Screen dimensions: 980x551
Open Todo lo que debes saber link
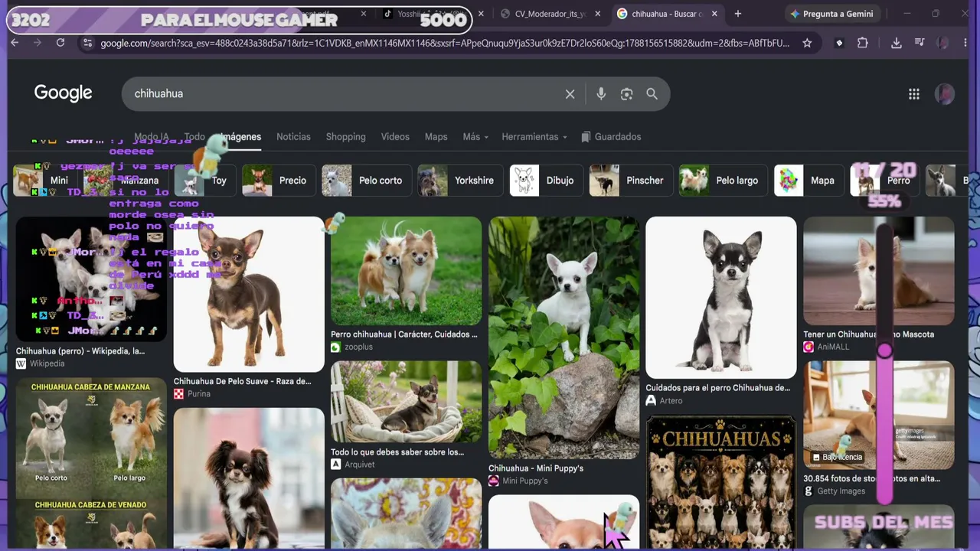(397, 452)
